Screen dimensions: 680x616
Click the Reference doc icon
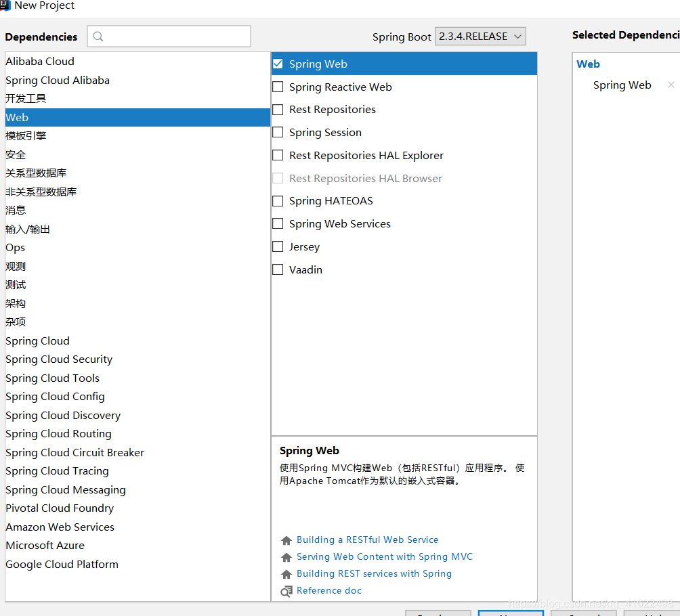tap(286, 591)
